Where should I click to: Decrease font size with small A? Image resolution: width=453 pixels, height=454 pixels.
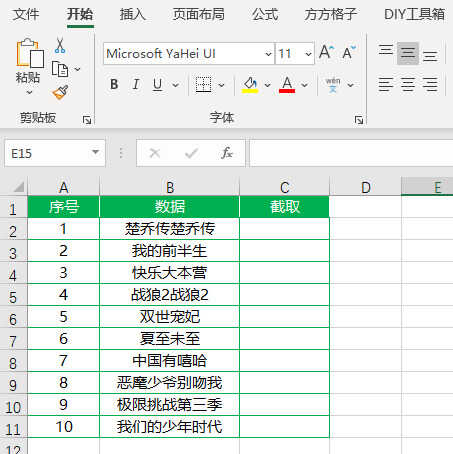pyautogui.click(x=349, y=52)
